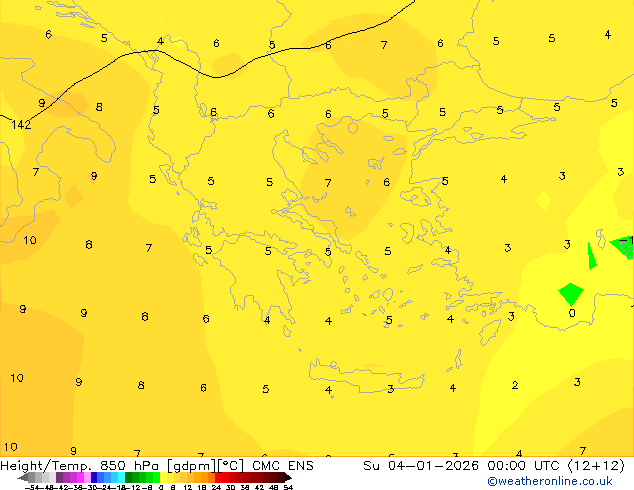Click the narrow green sliver area near the right edge

592,257
